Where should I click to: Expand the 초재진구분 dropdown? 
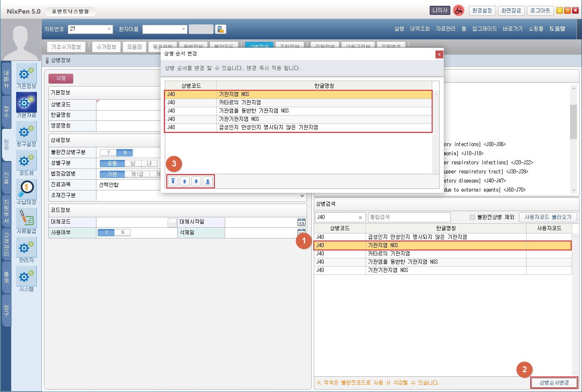(302, 195)
